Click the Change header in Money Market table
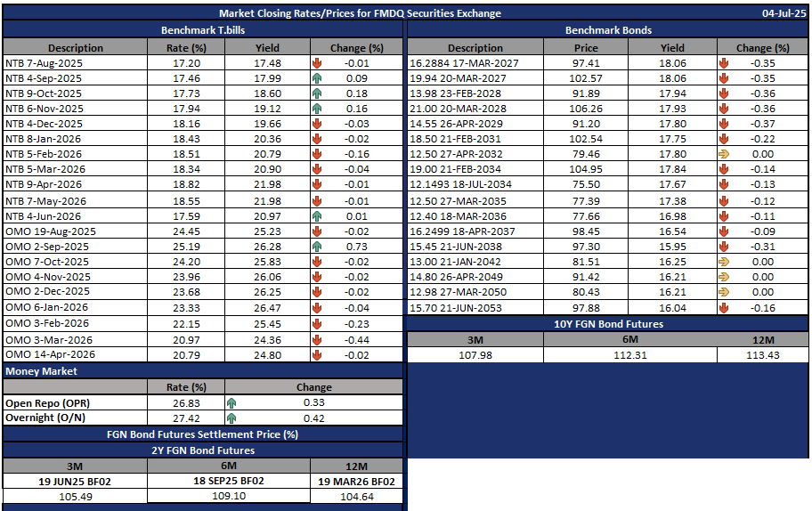812x511 pixels. pyautogui.click(x=313, y=386)
